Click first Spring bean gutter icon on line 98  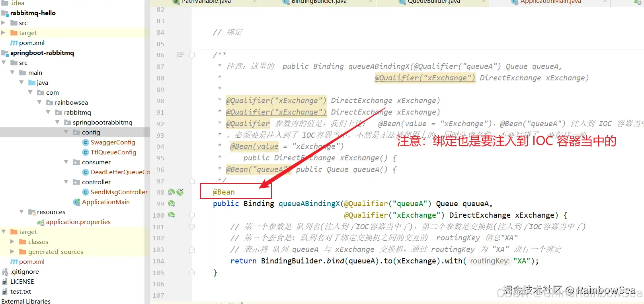172,192
